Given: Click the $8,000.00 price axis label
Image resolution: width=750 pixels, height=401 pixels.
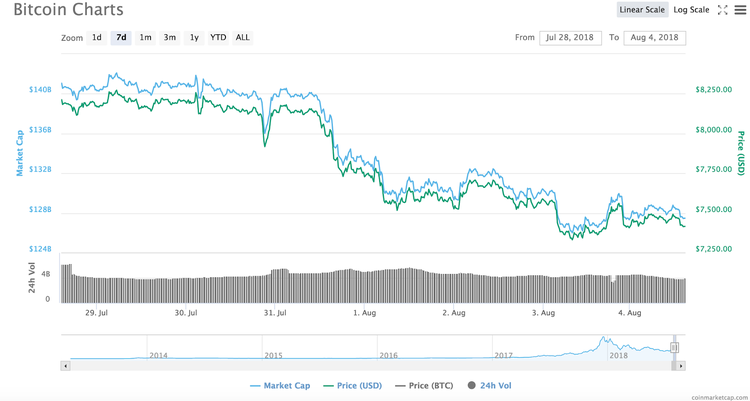Looking at the screenshot, I should point(715,130).
